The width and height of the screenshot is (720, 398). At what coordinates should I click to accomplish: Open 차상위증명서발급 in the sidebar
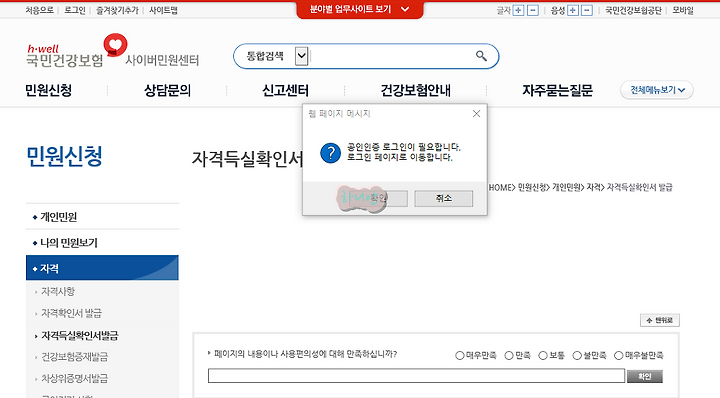(x=74, y=378)
